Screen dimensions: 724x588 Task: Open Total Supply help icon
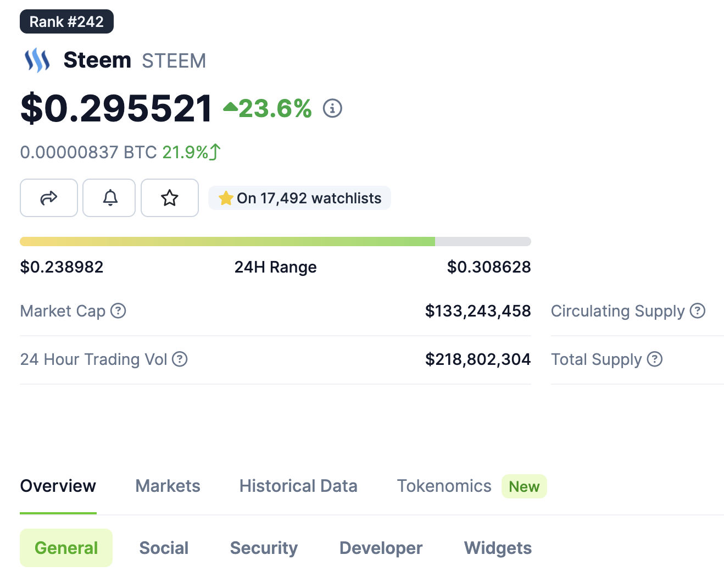[x=655, y=359]
